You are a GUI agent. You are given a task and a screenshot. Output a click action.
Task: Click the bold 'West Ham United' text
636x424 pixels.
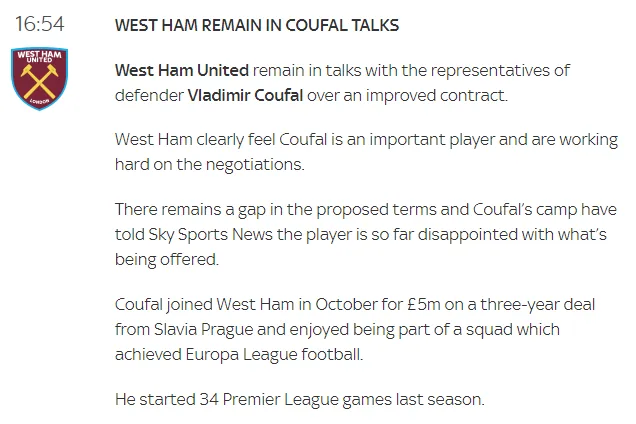181,71
